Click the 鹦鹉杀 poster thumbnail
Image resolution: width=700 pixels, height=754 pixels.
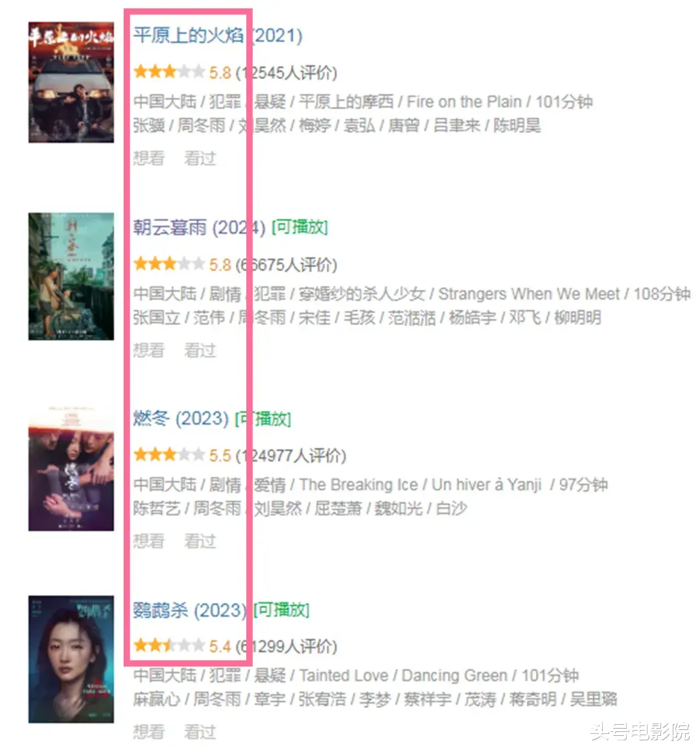pos(71,659)
